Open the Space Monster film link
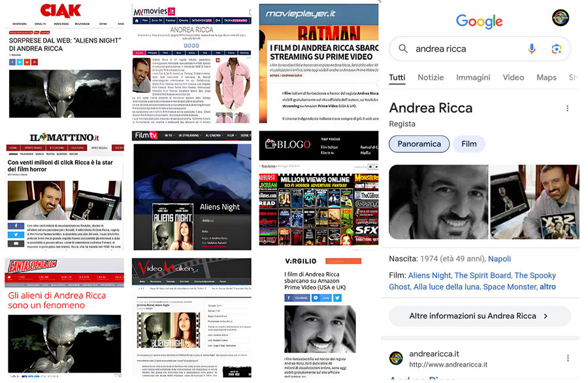The width and height of the screenshot is (588, 383). point(510,287)
